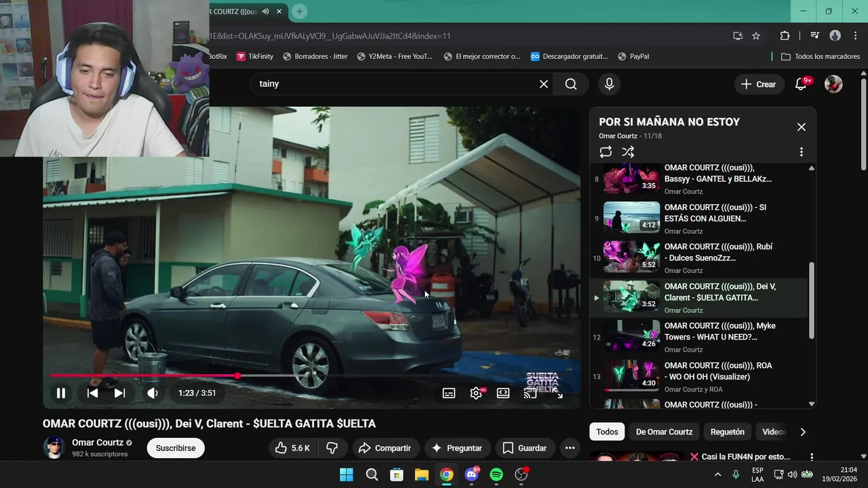Mute the video volume
This screenshot has height=488, width=868.
point(153,393)
